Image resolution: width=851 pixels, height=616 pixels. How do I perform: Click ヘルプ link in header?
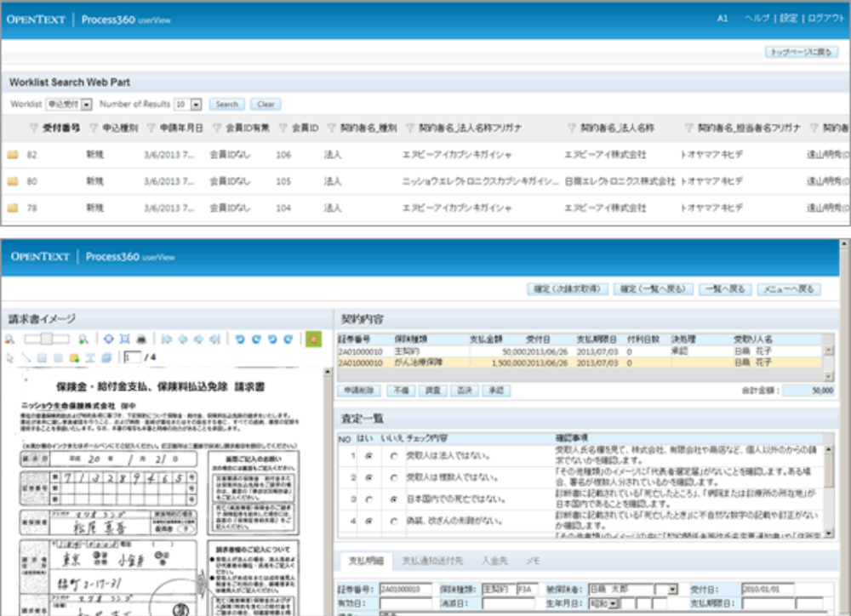click(757, 19)
